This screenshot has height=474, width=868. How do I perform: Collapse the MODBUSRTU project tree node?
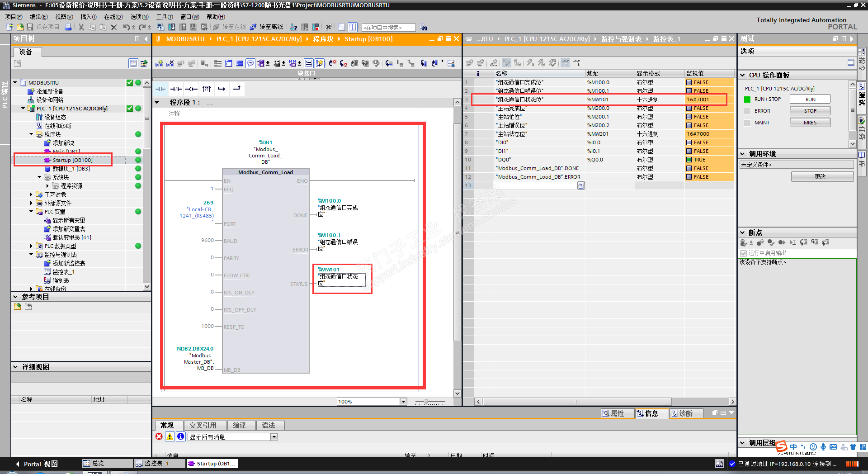[15, 83]
